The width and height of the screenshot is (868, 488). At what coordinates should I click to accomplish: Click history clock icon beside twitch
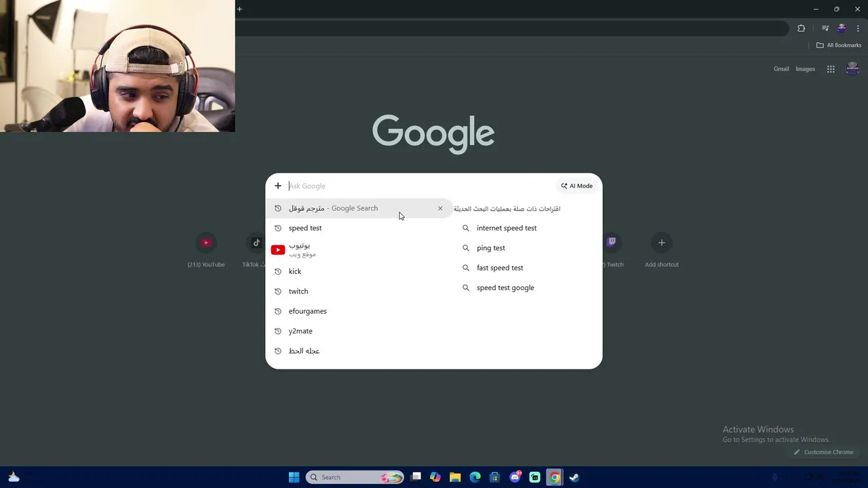click(x=278, y=291)
